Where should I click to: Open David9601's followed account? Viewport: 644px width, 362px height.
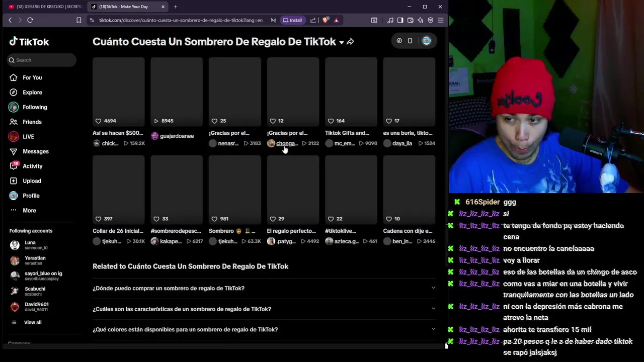pos(40,307)
